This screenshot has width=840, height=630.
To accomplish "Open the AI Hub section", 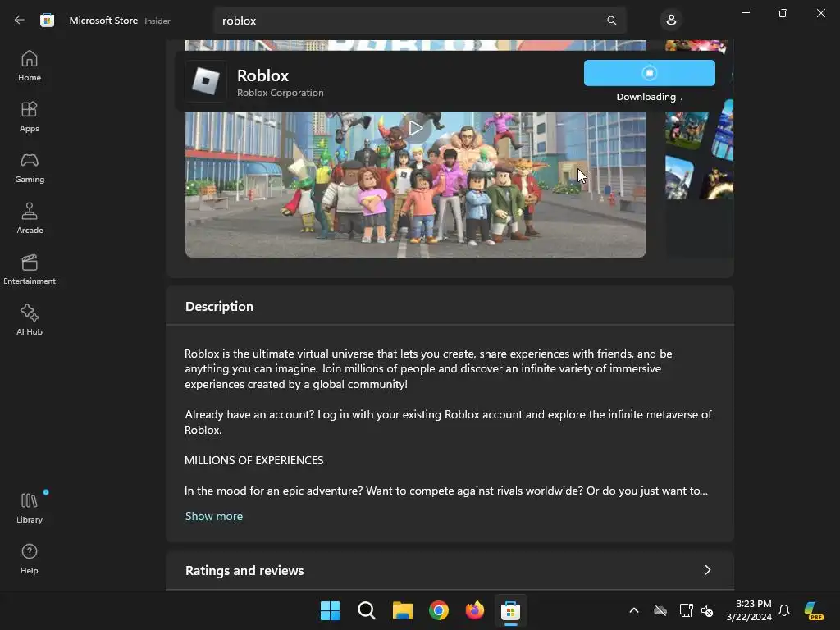I will (x=30, y=321).
